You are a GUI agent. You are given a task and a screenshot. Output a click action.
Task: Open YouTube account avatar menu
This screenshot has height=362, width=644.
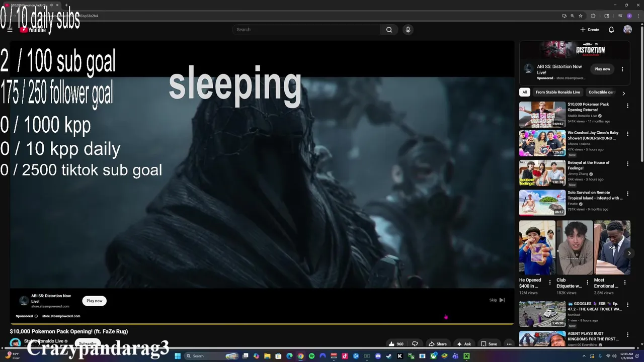pos(627,30)
